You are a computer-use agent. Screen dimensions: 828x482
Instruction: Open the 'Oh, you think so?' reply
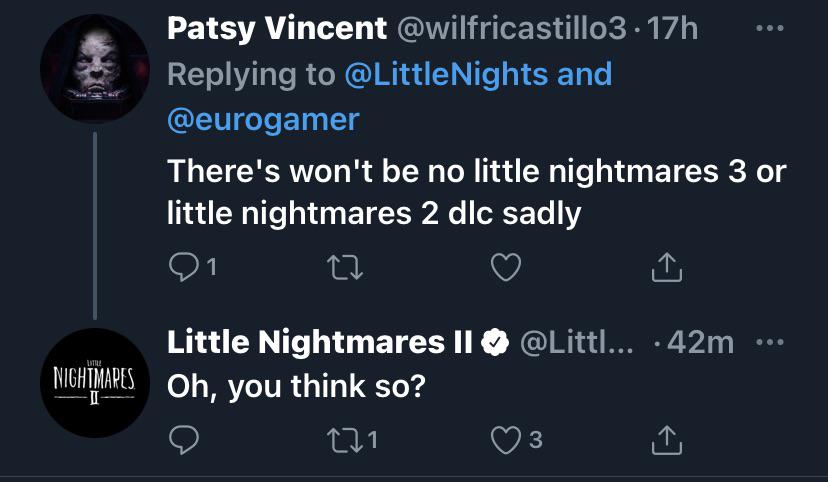(296, 386)
